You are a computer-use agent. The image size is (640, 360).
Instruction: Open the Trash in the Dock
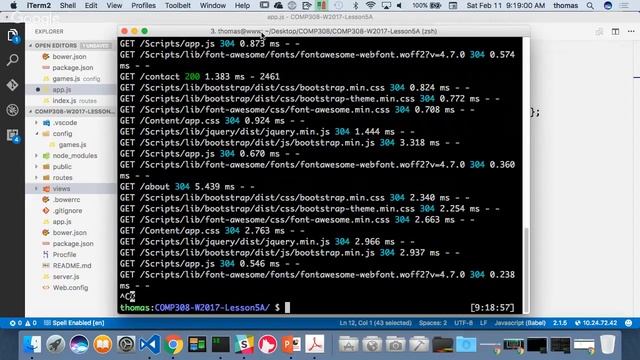pyautogui.click(x=608, y=344)
